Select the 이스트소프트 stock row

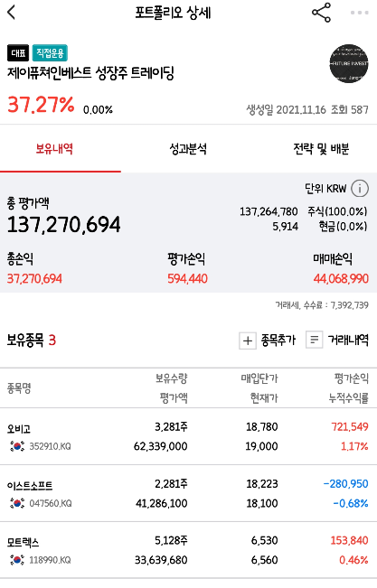tap(188, 493)
